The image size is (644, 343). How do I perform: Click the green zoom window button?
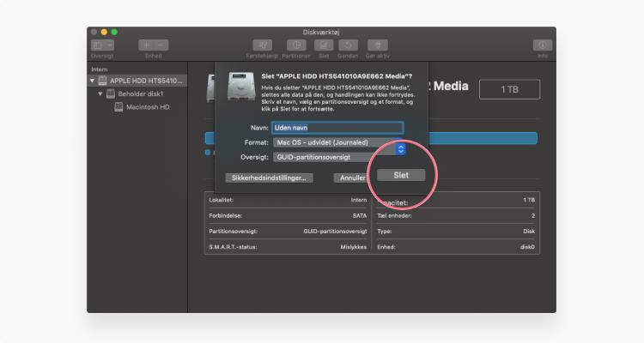114,32
